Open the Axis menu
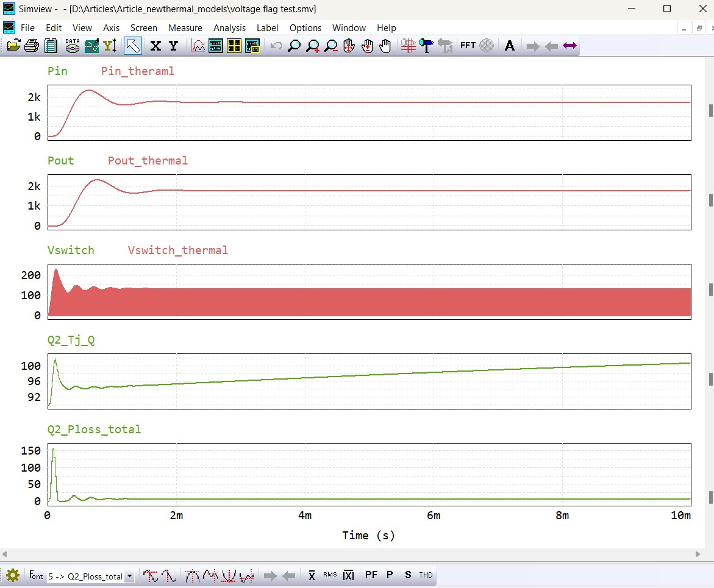 [111, 28]
